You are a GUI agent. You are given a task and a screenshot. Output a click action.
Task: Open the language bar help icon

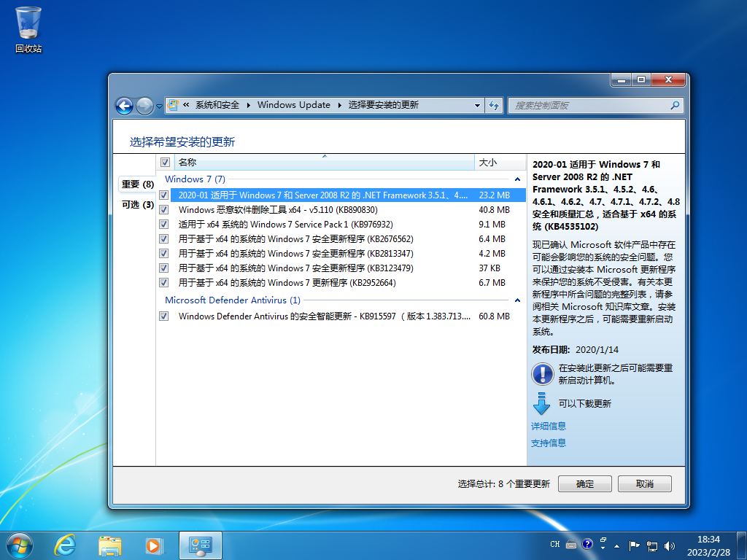click(x=587, y=544)
